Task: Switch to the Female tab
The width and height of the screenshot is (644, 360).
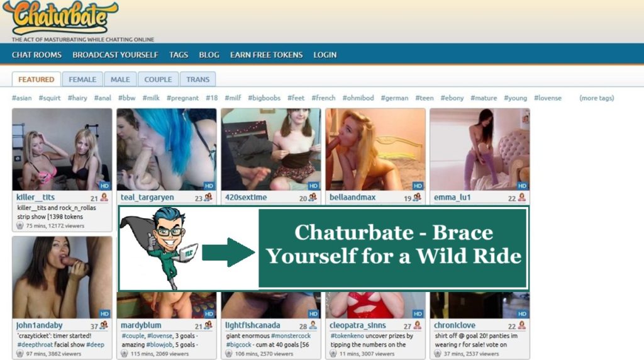Action: tap(82, 79)
